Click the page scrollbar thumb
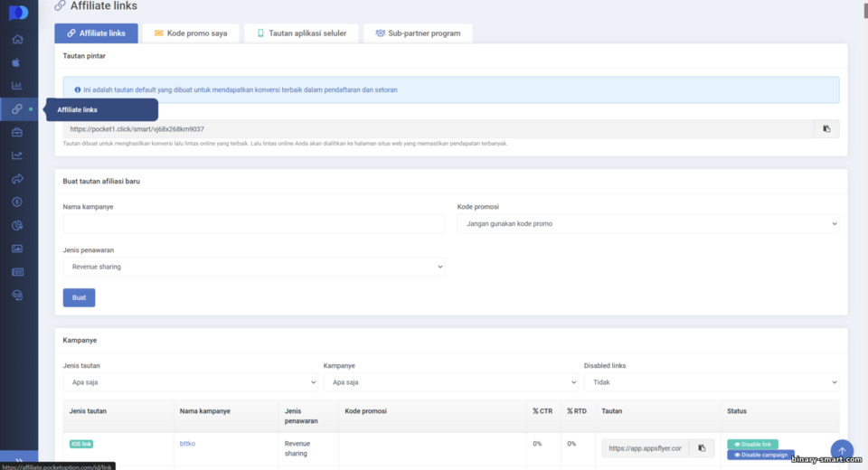This screenshot has height=470, width=868. pos(865,9)
